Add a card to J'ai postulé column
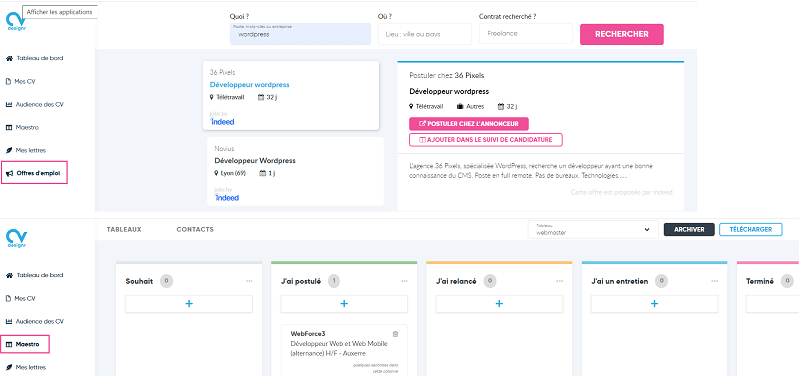Image resolution: width=800 pixels, height=376 pixels. point(344,304)
